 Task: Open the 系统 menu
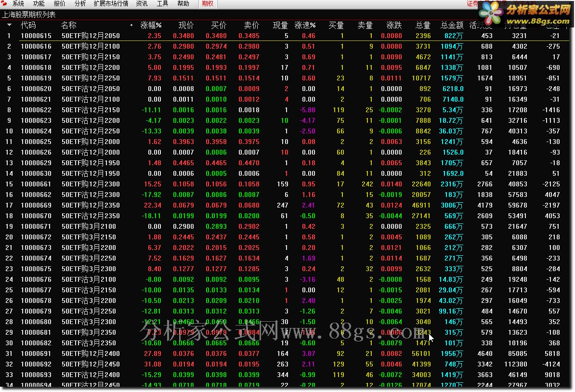pos(18,4)
